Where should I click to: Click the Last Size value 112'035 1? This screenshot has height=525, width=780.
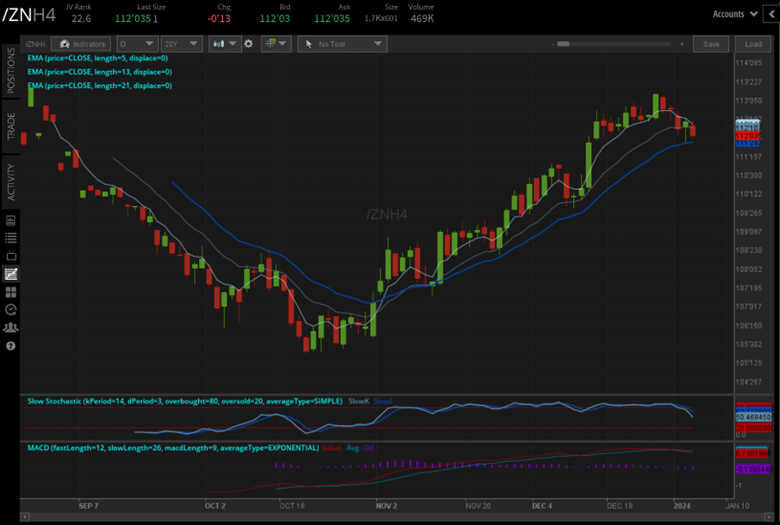[x=136, y=18]
